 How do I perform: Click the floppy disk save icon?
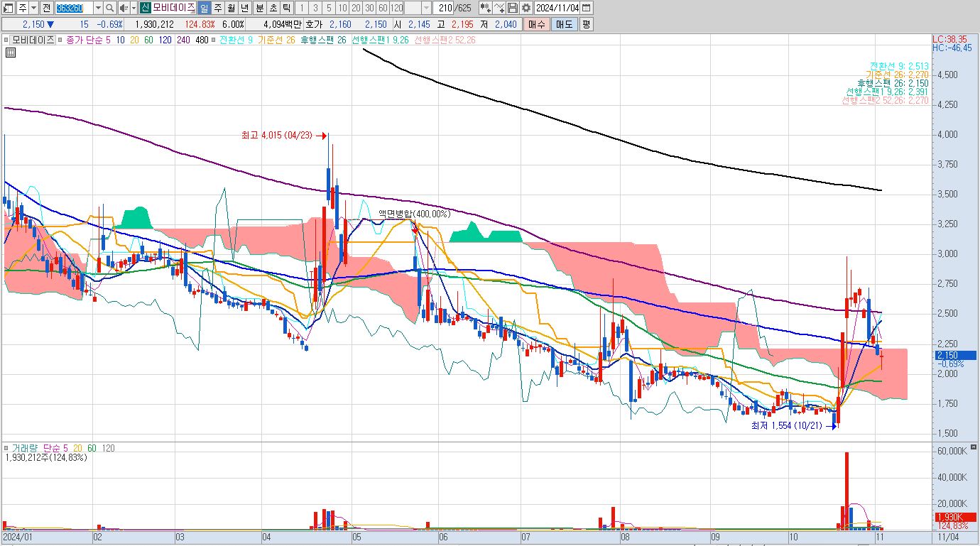click(513, 9)
